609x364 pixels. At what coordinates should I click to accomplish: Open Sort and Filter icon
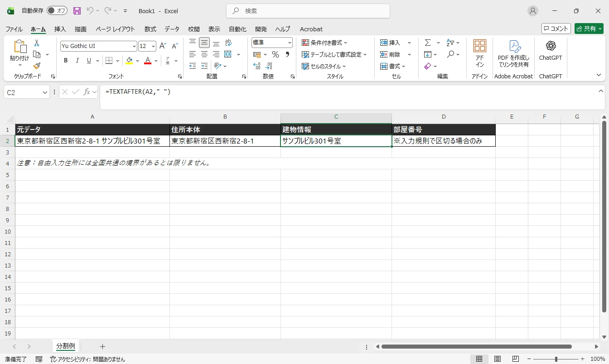pyautogui.click(x=450, y=43)
